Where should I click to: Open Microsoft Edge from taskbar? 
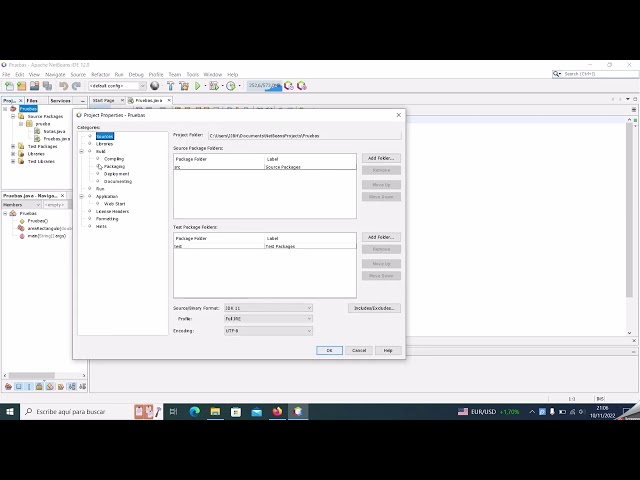(x=195, y=412)
